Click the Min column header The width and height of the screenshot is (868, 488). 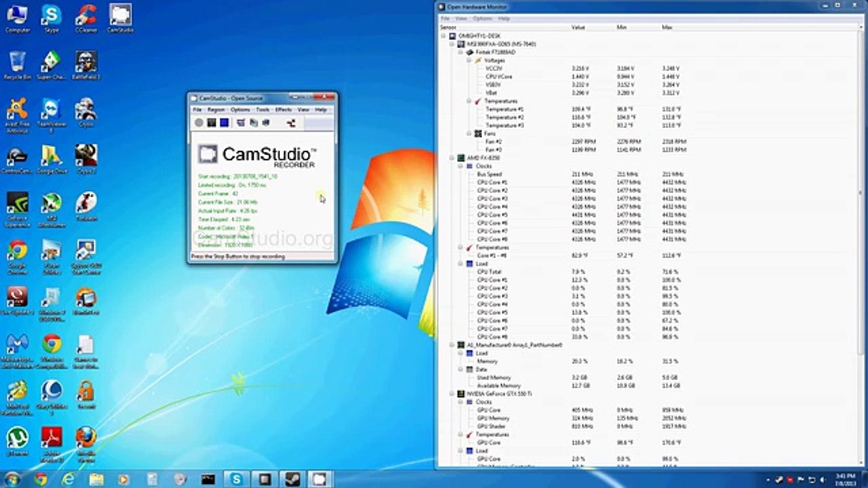tap(637, 27)
